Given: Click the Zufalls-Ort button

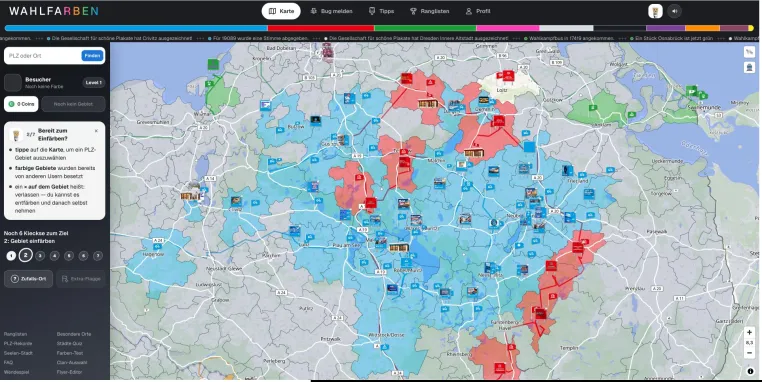Looking at the screenshot, I should click(29, 279).
